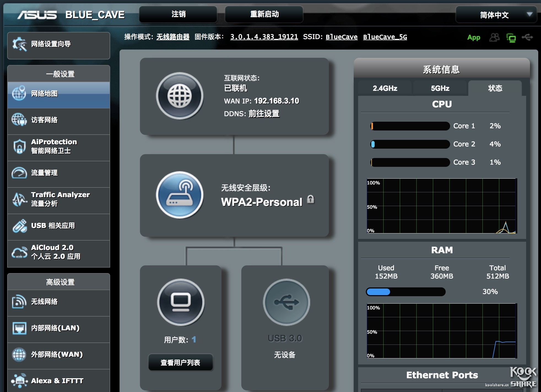Click USB 相关应用 icon
This screenshot has height=392, width=541.
pyautogui.click(x=19, y=226)
